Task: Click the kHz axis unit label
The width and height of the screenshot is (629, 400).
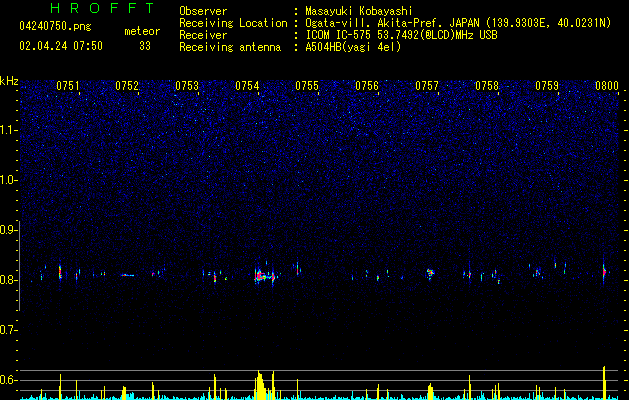Action: point(9,81)
